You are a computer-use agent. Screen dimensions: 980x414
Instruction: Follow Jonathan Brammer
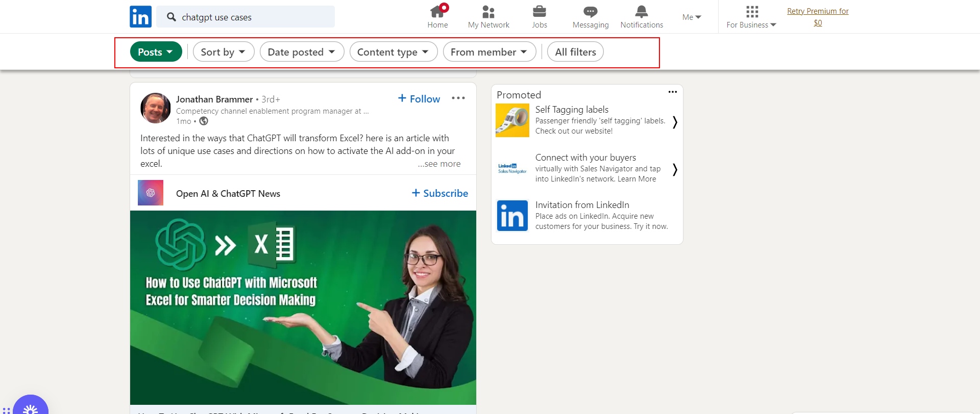coord(419,98)
